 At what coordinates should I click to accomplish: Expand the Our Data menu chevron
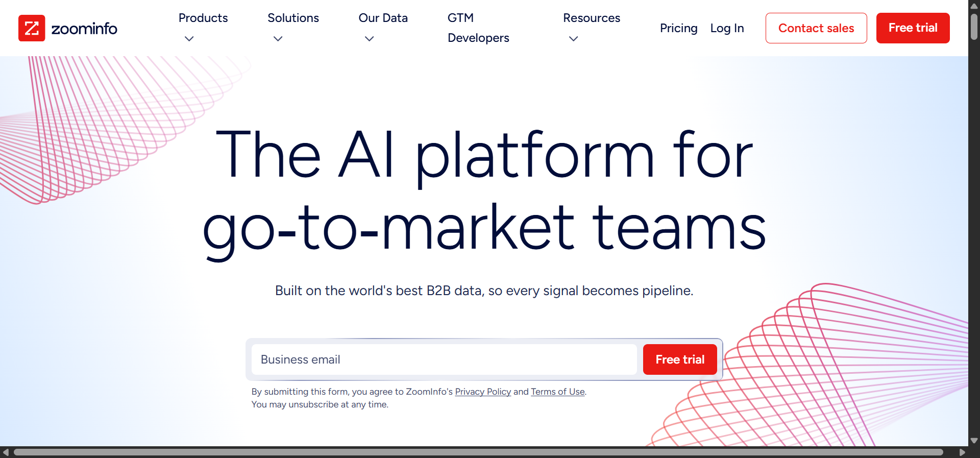coord(370,39)
